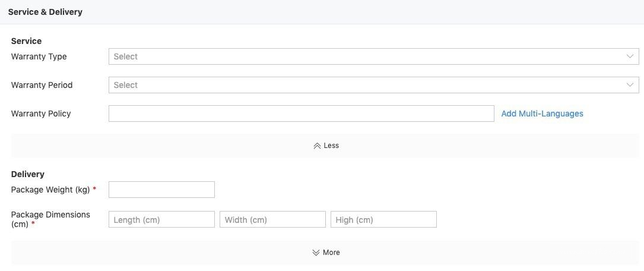Focus the Warranty Policy text field
The image size is (644, 271).
tap(301, 114)
